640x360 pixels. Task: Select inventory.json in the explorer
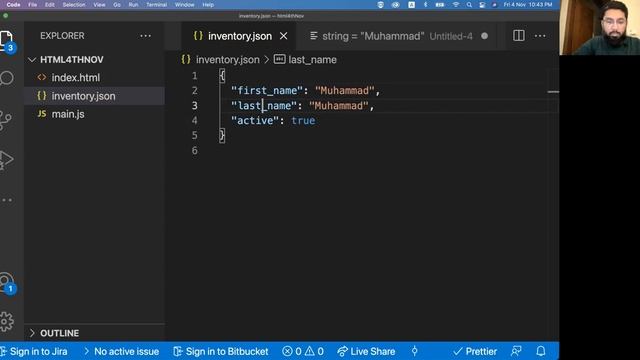pos(95,96)
